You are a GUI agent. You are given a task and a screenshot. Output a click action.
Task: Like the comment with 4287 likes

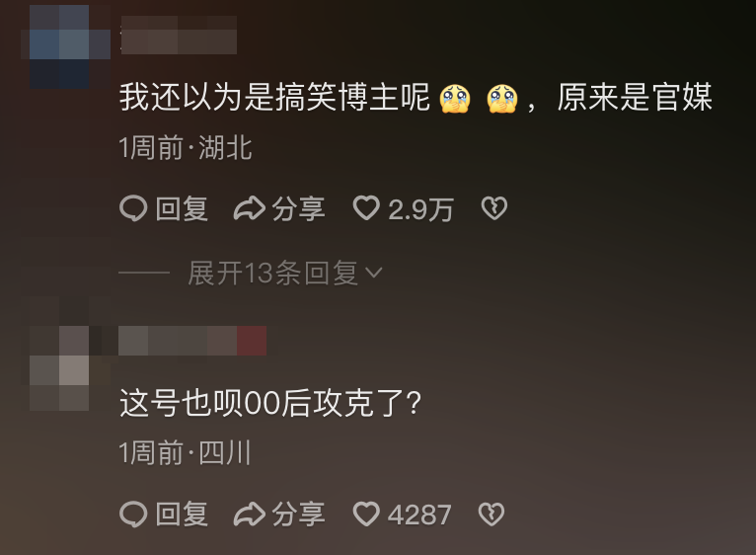tap(366, 514)
